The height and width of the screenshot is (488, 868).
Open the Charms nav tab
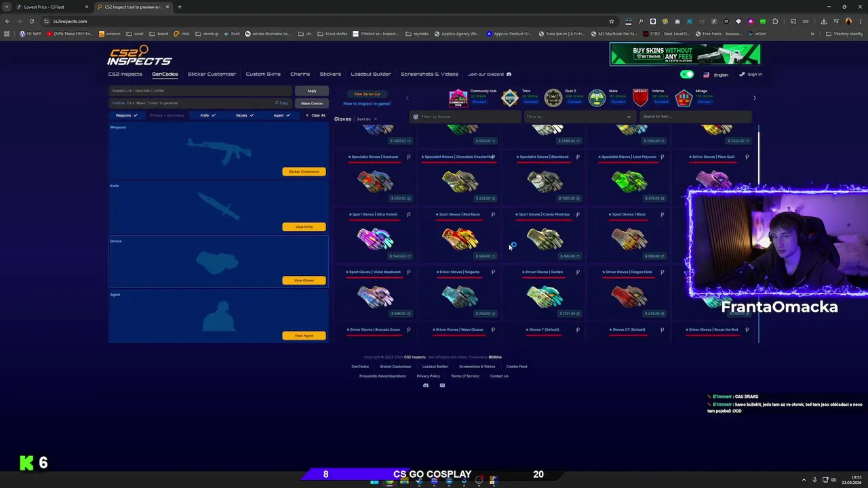point(300,74)
